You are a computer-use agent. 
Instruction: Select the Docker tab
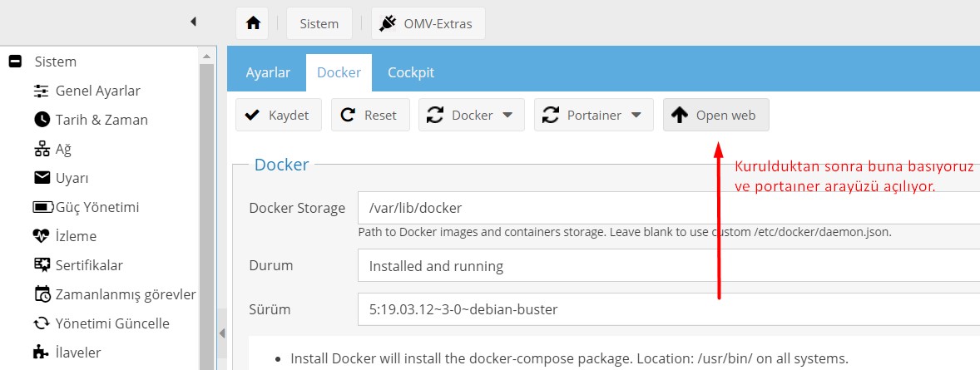(x=339, y=72)
